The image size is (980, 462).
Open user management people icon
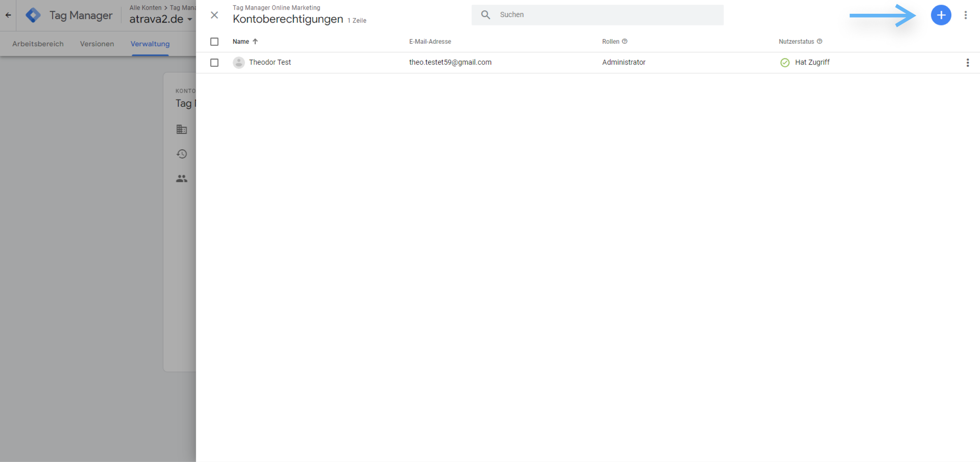182,178
